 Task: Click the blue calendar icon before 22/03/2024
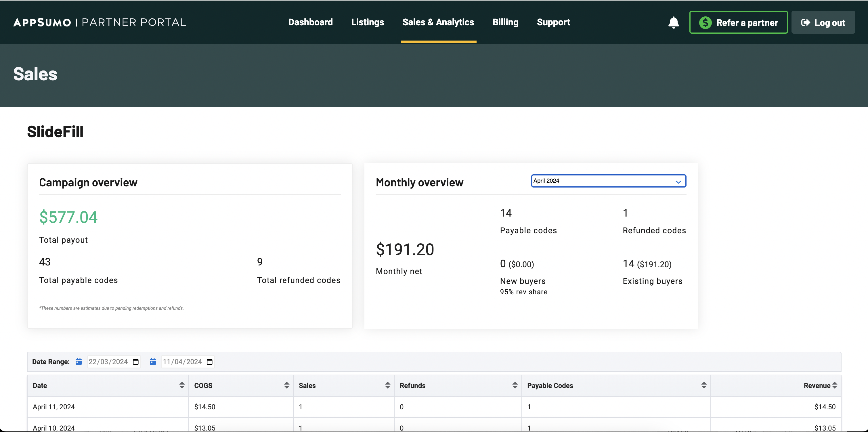[x=79, y=362]
